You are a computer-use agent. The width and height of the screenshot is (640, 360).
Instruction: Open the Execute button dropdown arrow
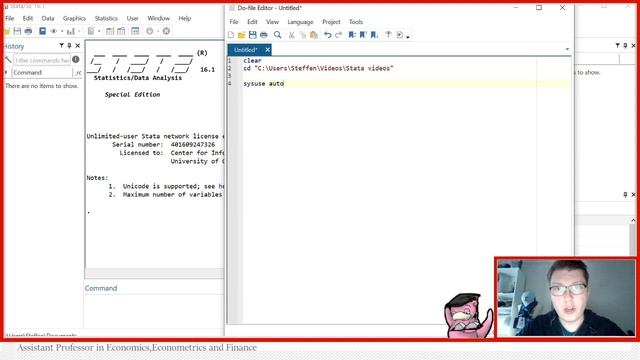coord(408,37)
